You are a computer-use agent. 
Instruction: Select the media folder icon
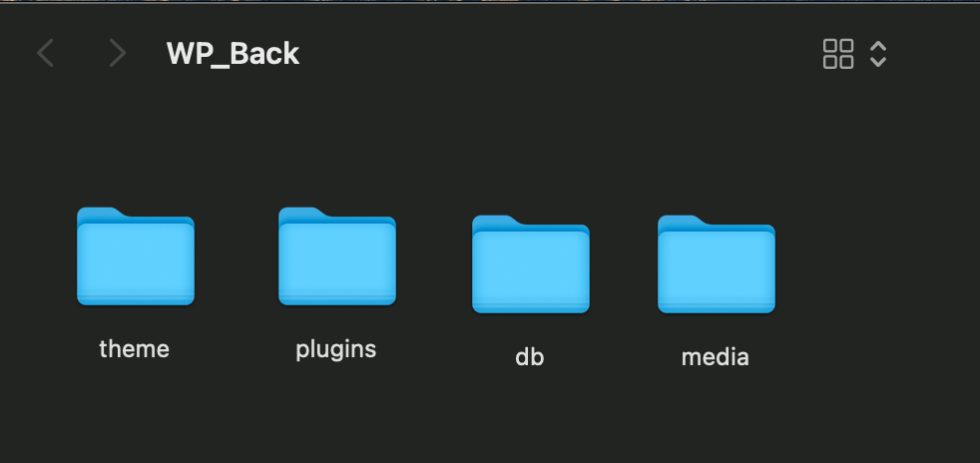[717, 263]
